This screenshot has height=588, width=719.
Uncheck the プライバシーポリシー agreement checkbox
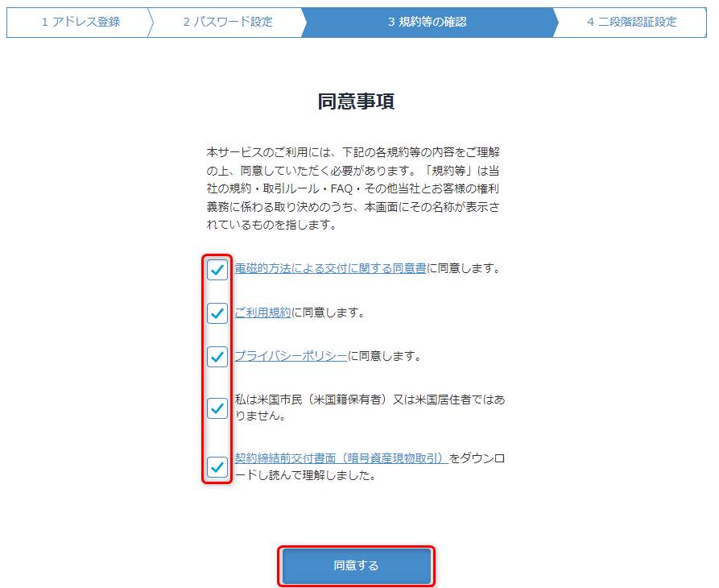pyautogui.click(x=217, y=357)
